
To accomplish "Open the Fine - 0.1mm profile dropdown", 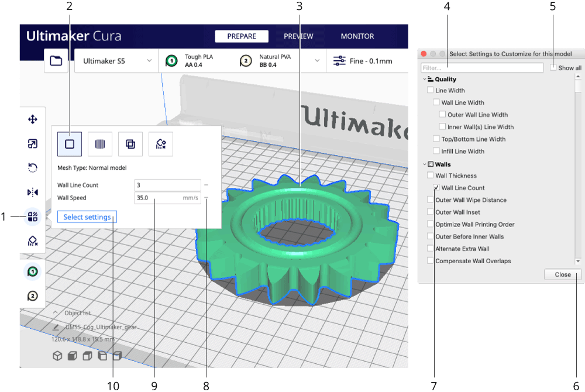I will tap(367, 60).
